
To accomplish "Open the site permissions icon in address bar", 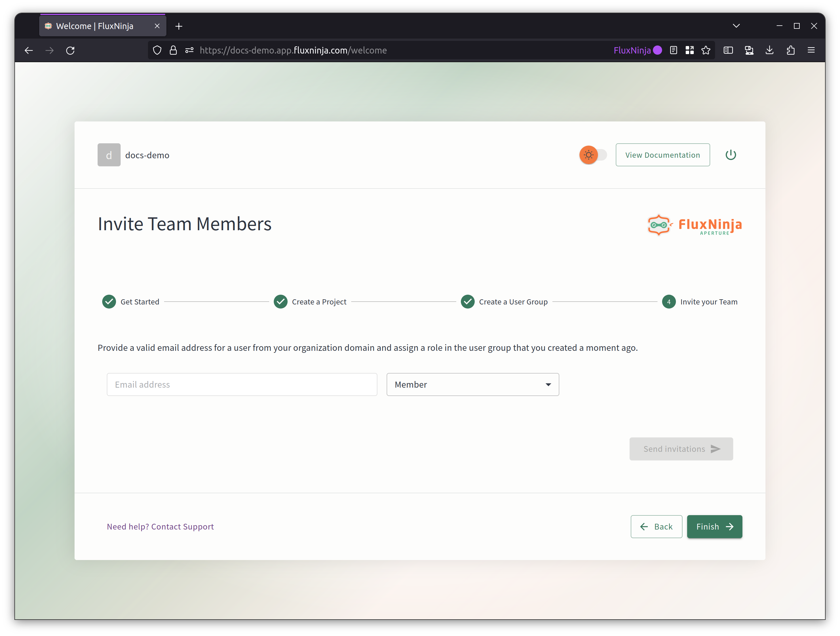I will [x=189, y=50].
